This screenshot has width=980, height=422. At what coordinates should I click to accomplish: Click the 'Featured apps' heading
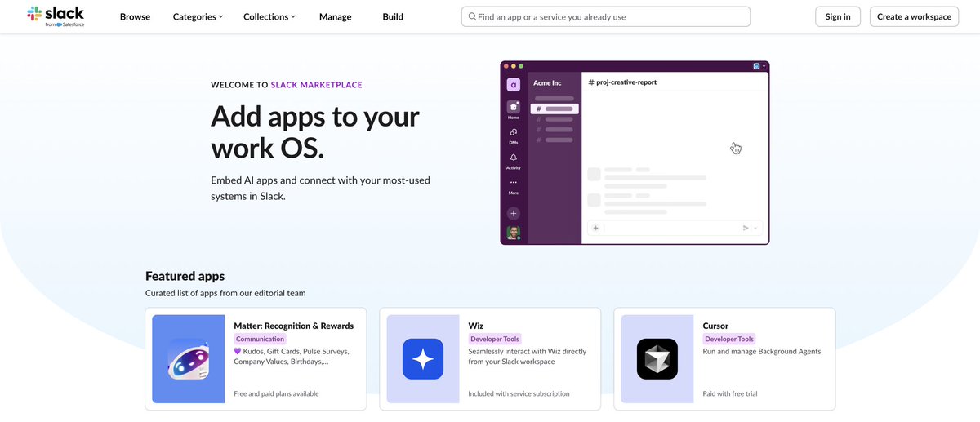click(x=185, y=276)
